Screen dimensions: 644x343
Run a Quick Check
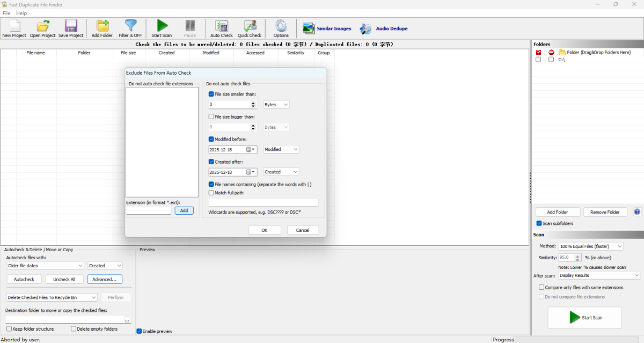(249, 28)
